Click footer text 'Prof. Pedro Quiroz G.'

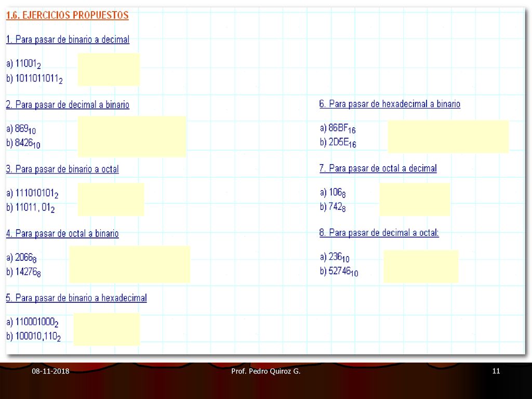(x=266, y=371)
